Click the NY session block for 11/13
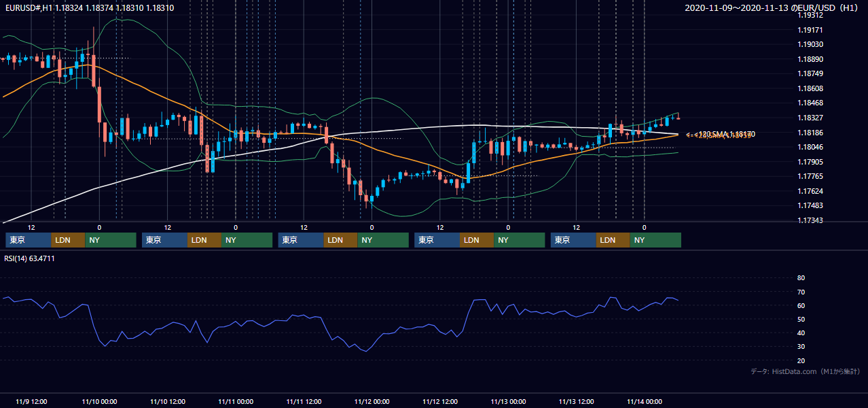The height and width of the screenshot is (408, 868). (x=656, y=240)
